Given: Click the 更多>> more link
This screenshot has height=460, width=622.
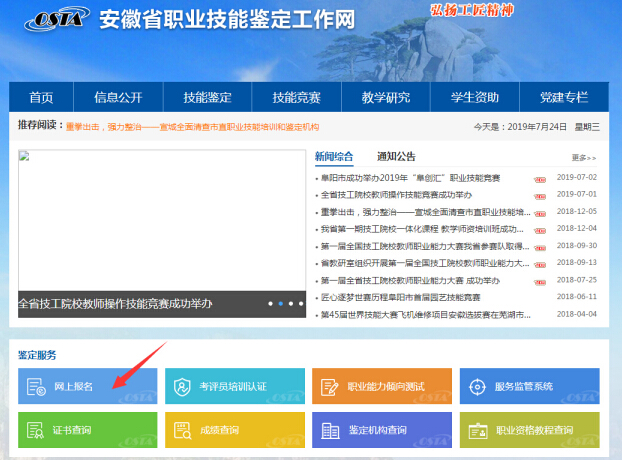Looking at the screenshot, I should click(584, 158).
